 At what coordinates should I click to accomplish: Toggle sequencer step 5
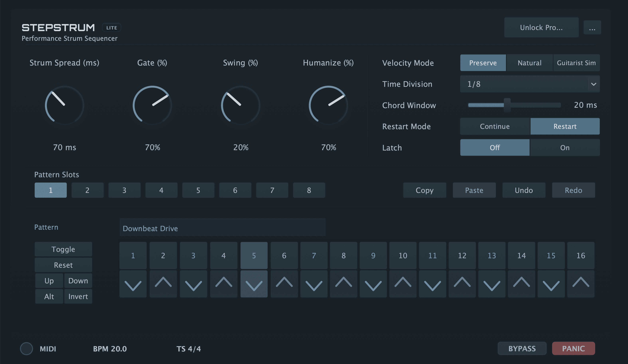point(254,255)
